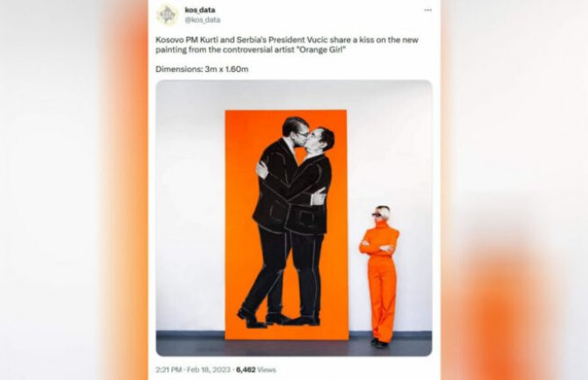Viewport: 588px width, 380px height.
Task: Open the three-dot more options menu
Action: click(428, 11)
